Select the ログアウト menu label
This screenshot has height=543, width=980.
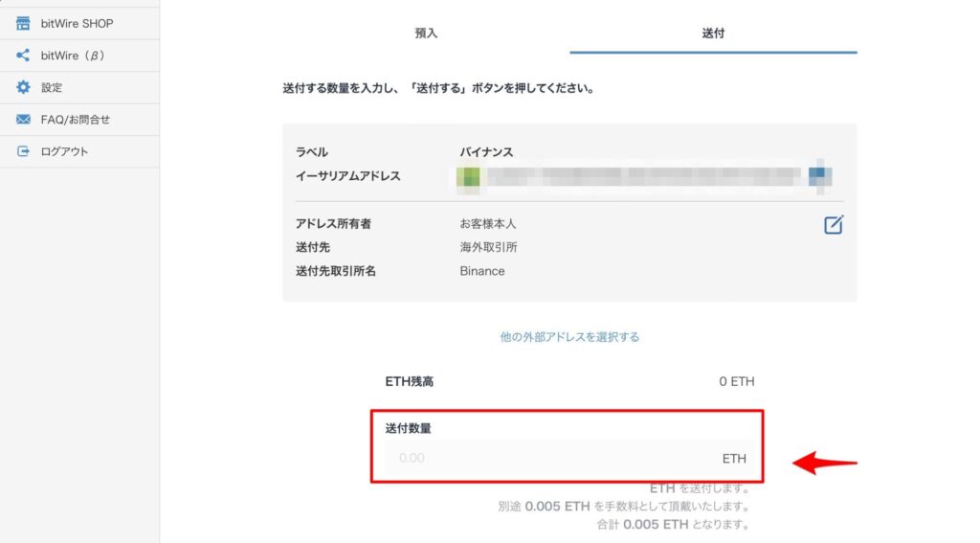point(65,151)
